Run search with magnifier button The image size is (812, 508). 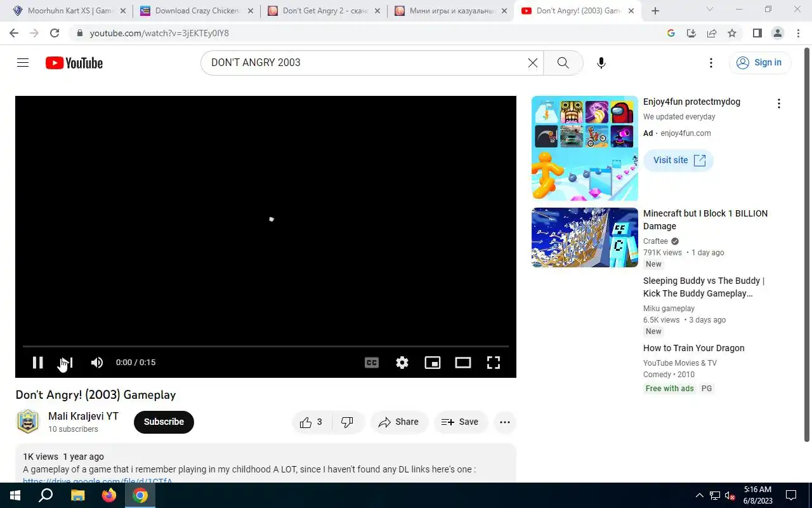point(563,63)
